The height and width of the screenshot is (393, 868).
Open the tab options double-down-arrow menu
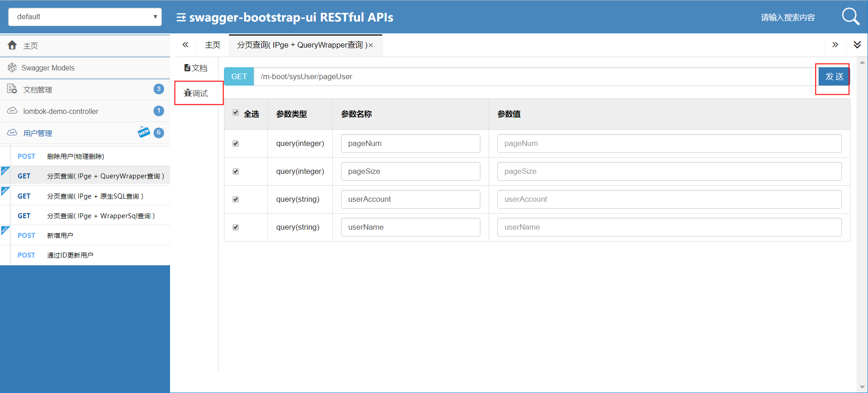coord(857,44)
